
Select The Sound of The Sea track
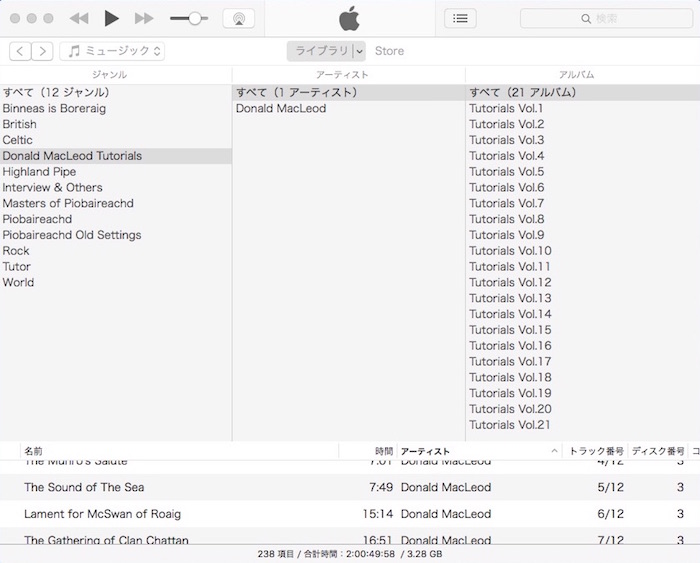coord(84,487)
